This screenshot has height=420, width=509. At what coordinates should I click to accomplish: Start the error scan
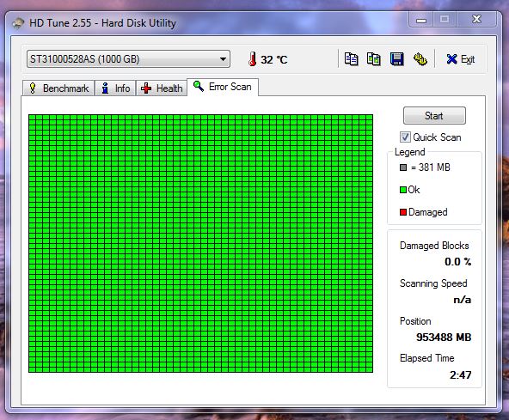(434, 116)
